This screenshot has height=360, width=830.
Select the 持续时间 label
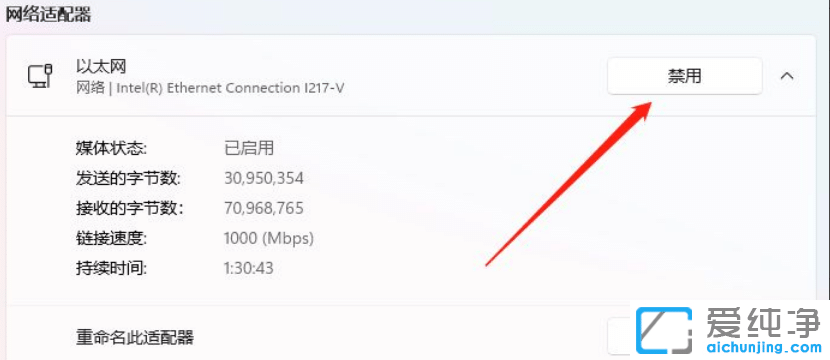[x=111, y=268]
